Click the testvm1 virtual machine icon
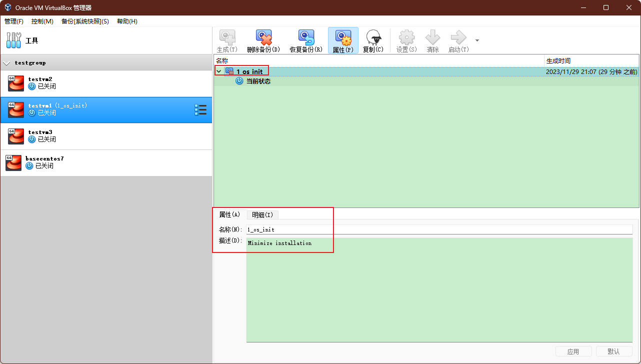This screenshot has height=364, width=641. [x=16, y=110]
